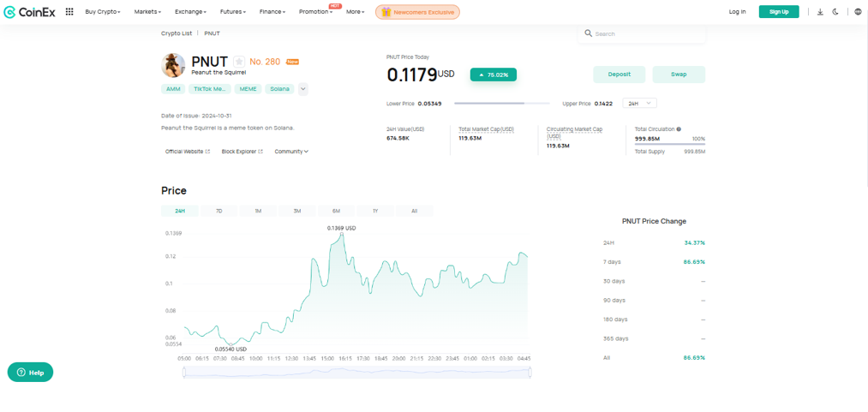Add PNUT to favorites with star
This screenshot has height=412, width=868.
click(239, 62)
